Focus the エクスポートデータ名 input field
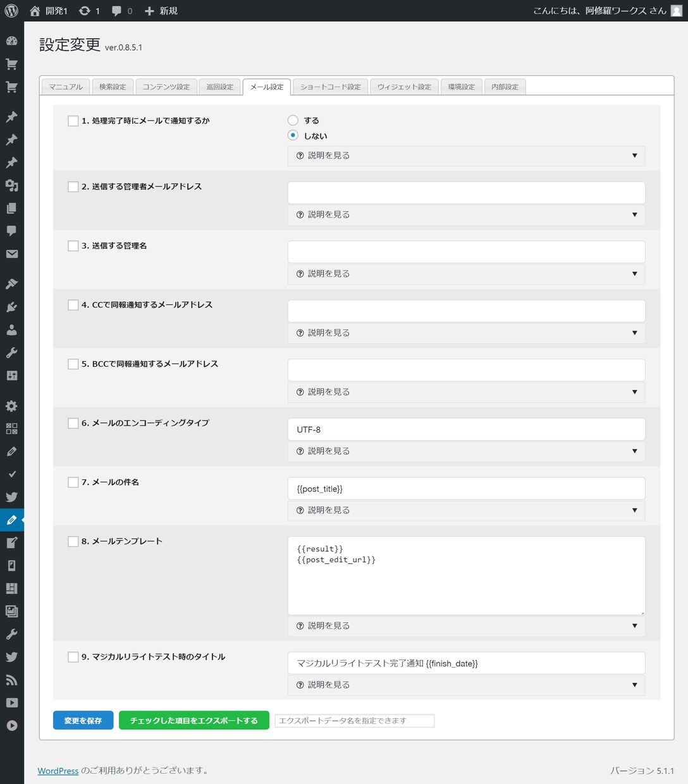Viewport: 688px width, 784px height. click(x=355, y=721)
